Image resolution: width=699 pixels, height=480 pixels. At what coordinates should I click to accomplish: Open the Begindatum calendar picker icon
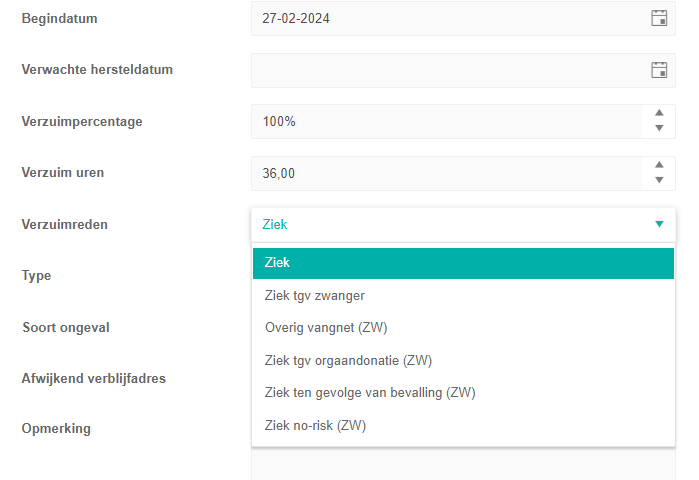click(659, 18)
